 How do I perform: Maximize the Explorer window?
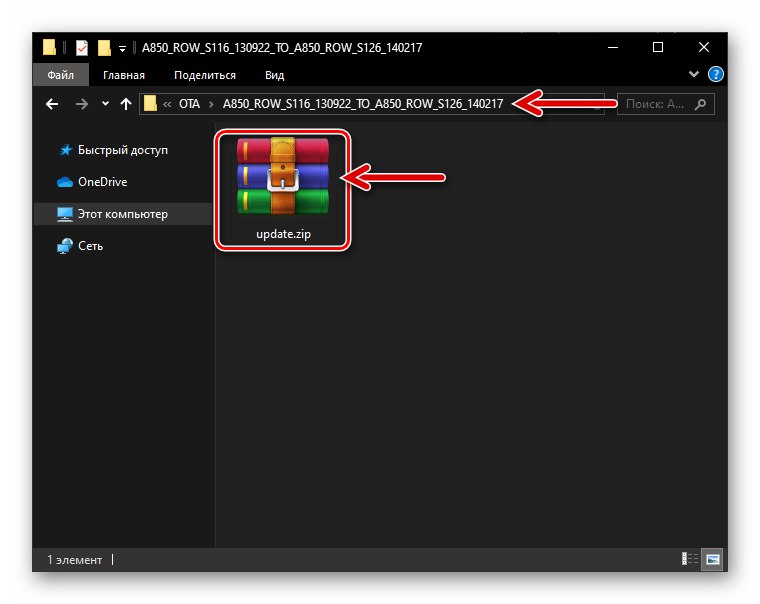(x=658, y=48)
